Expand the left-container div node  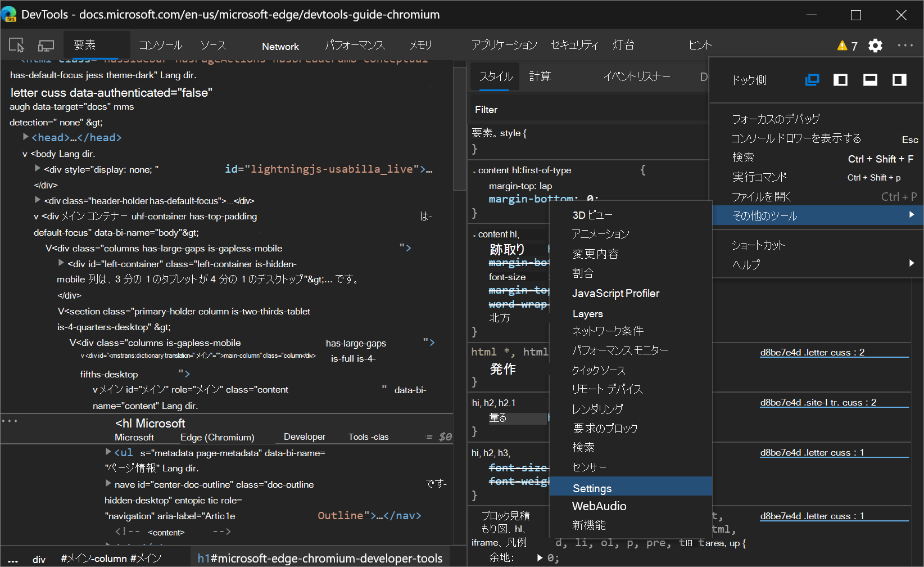pyautogui.click(x=61, y=263)
